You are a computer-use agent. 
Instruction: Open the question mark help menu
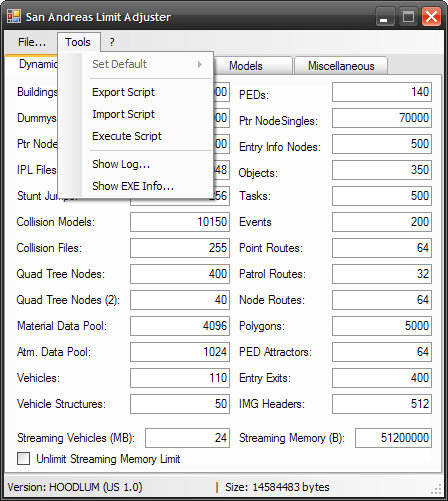coord(112,42)
